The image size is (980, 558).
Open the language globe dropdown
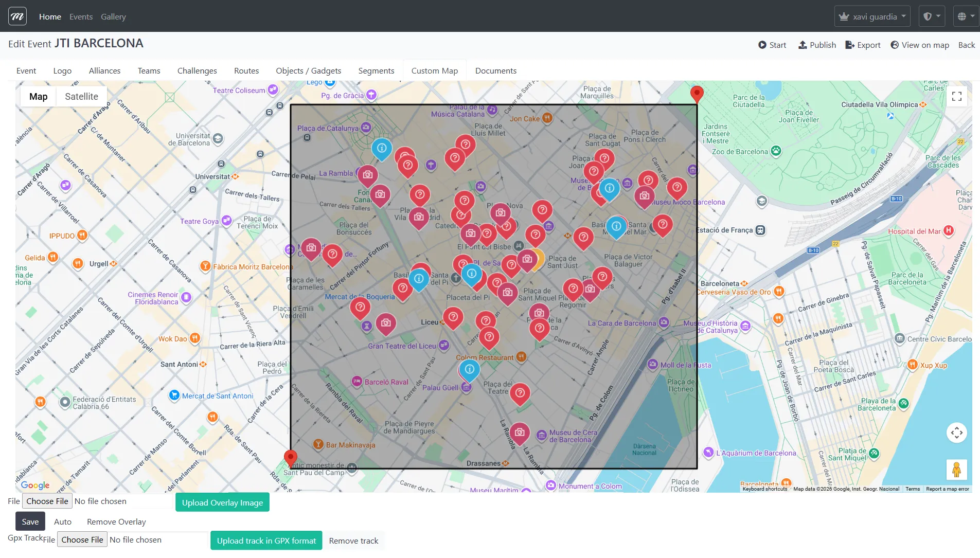click(x=965, y=16)
